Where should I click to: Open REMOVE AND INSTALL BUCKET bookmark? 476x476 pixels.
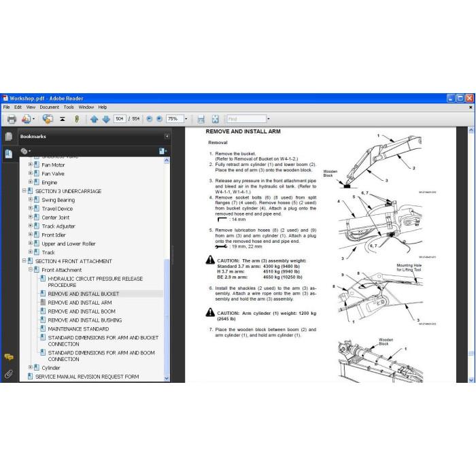coord(84,294)
